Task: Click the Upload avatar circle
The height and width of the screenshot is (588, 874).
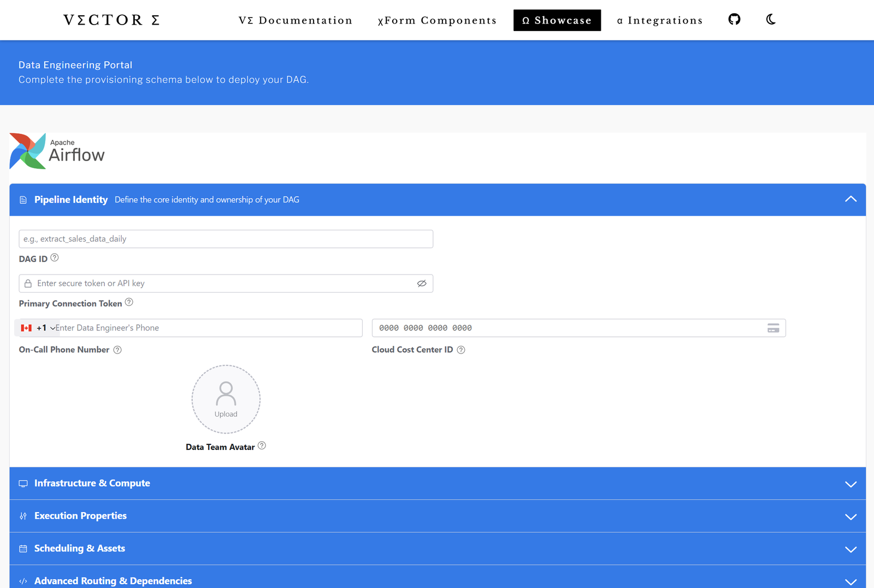Action: coord(226,400)
